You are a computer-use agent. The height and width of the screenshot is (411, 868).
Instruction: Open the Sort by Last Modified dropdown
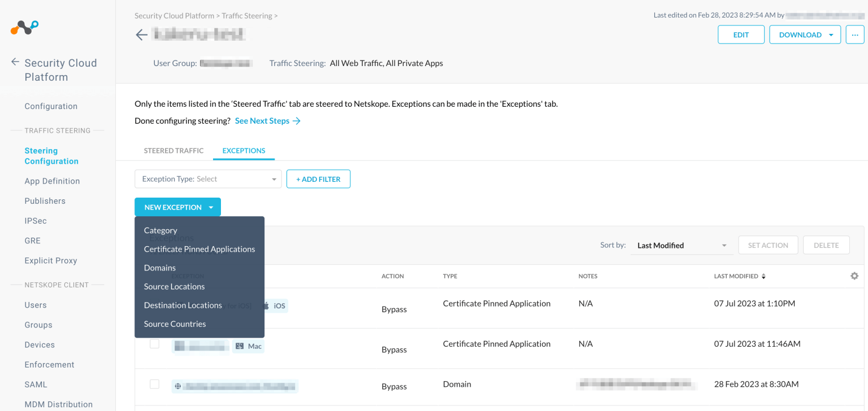point(681,245)
